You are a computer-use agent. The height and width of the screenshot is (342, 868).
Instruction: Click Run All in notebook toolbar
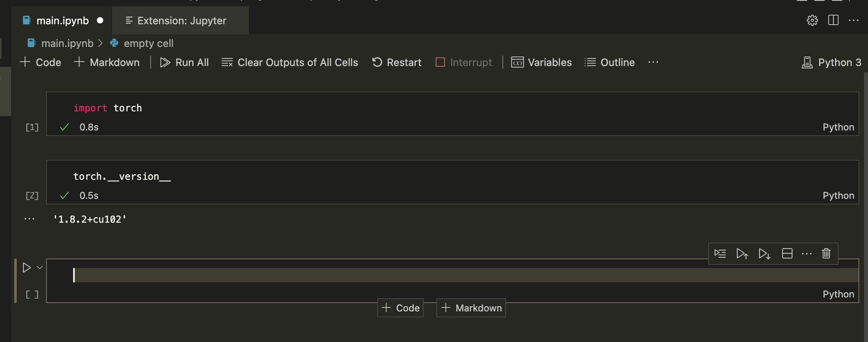pyautogui.click(x=184, y=62)
